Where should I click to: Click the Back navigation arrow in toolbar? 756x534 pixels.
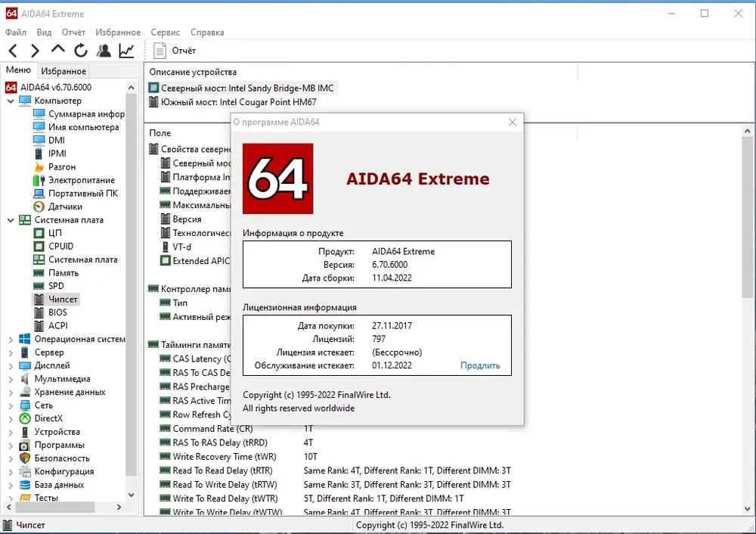point(13,51)
